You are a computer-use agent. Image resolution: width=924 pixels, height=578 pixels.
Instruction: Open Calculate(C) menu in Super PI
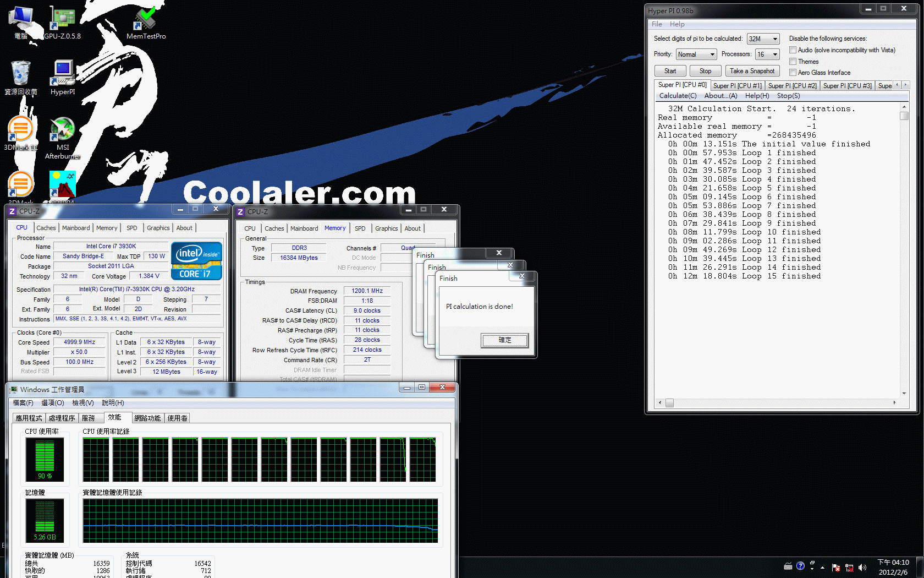click(678, 96)
